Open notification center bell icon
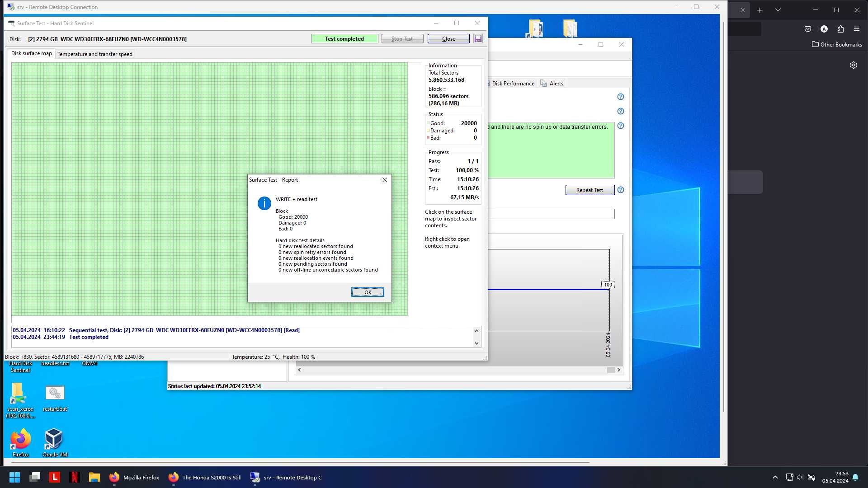Viewport: 868px width, 488px height. (x=855, y=477)
